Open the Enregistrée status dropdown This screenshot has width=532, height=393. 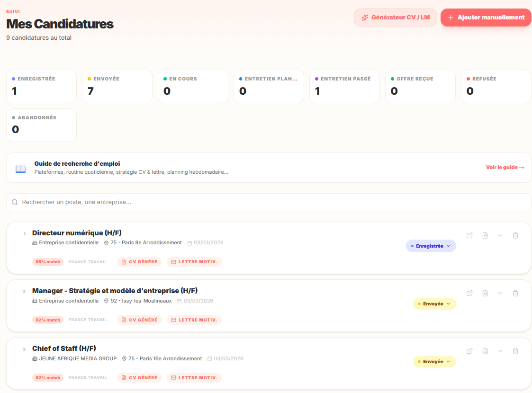pos(431,246)
